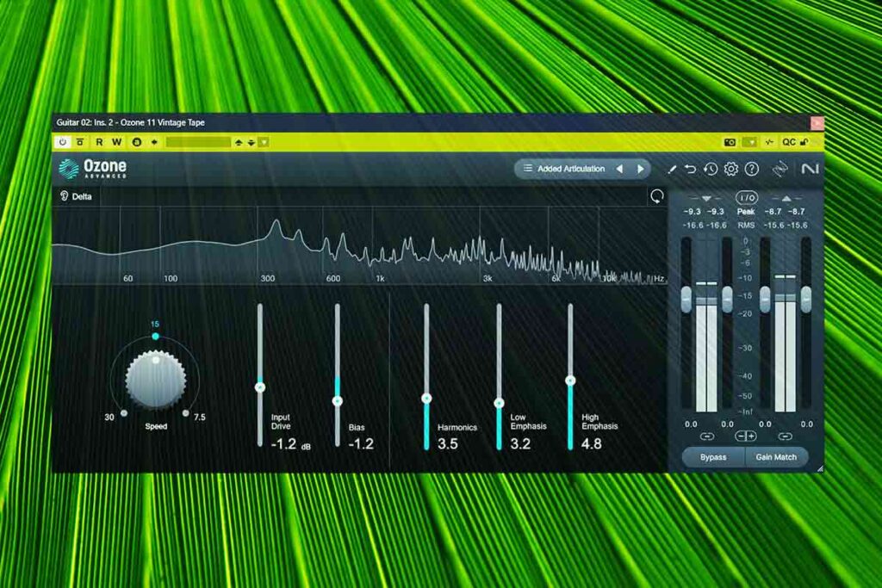Click High Emphasis value 4.8

[592, 444]
